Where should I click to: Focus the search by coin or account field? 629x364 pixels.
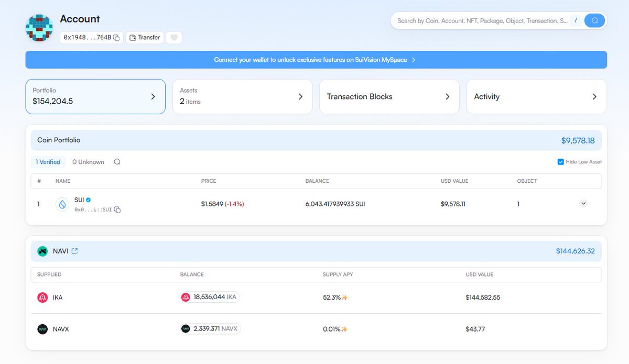point(482,20)
